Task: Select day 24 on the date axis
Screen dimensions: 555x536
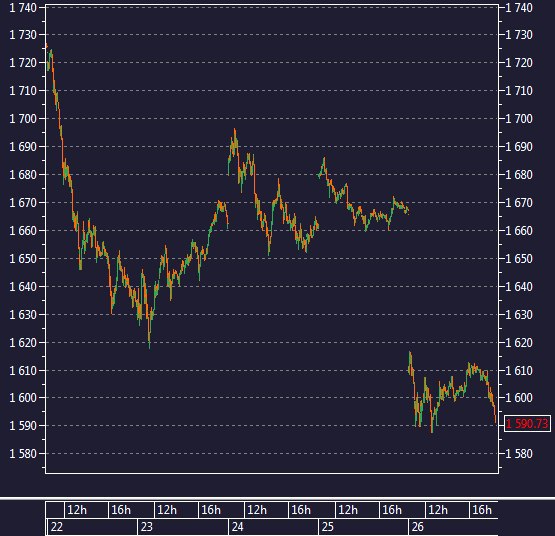Action: (x=238, y=527)
